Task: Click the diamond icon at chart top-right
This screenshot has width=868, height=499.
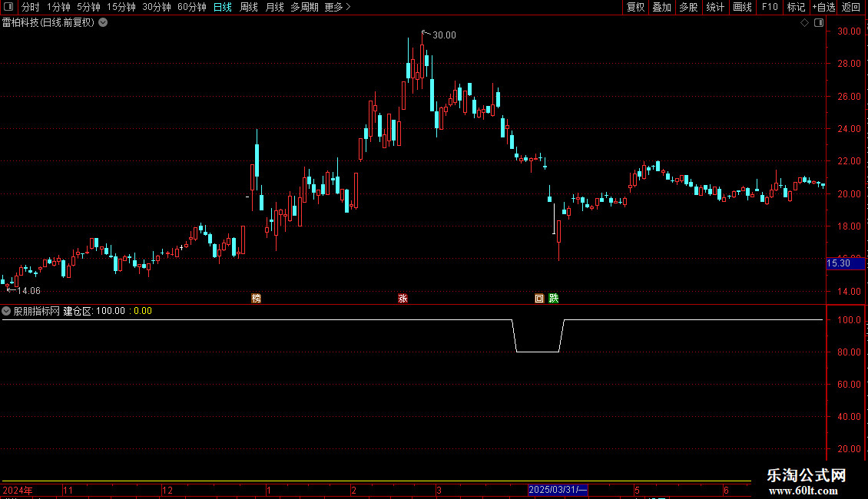Action: tap(804, 23)
